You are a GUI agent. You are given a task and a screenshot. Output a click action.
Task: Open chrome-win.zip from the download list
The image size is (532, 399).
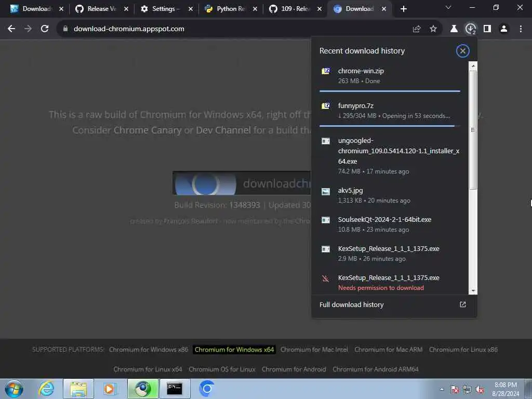(x=390, y=76)
